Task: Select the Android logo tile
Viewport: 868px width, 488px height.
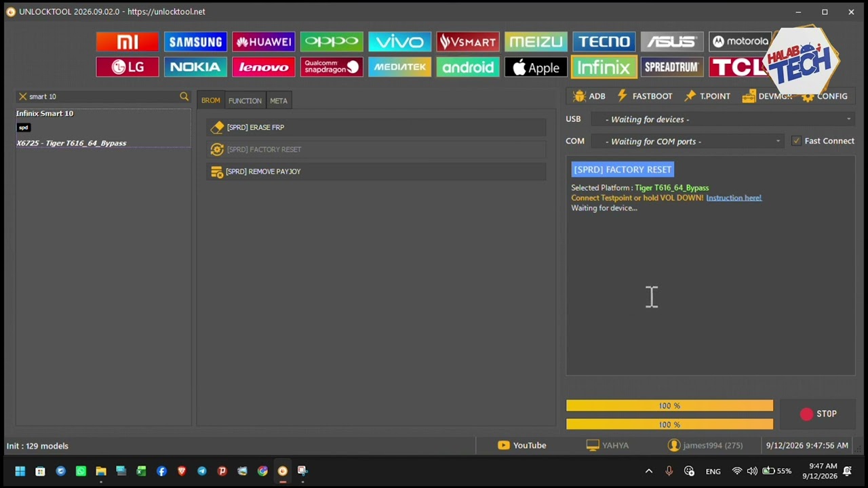Action: [x=468, y=67]
